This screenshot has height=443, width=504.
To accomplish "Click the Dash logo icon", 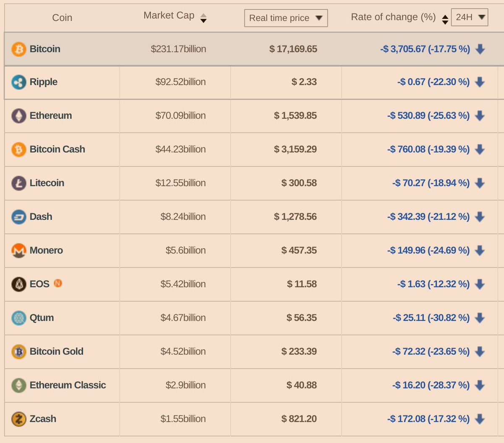I will pos(18,217).
